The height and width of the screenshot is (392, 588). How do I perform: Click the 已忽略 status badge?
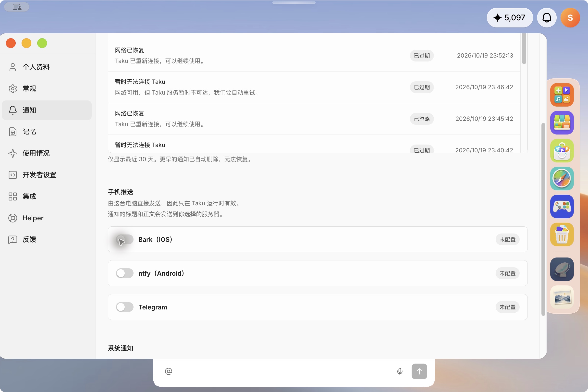[x=422, y=119]
